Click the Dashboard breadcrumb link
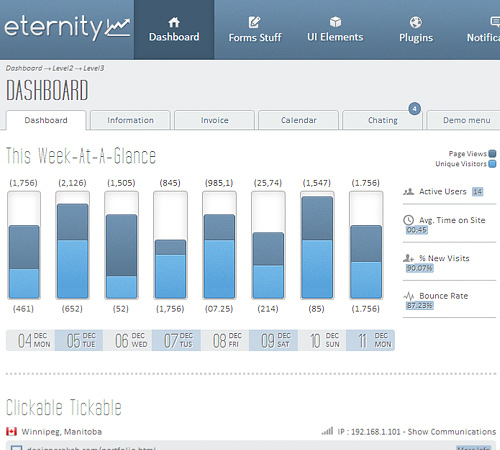The width and height of the screenshot is (500, 450). pyautogui.click(x=24, y=68)
